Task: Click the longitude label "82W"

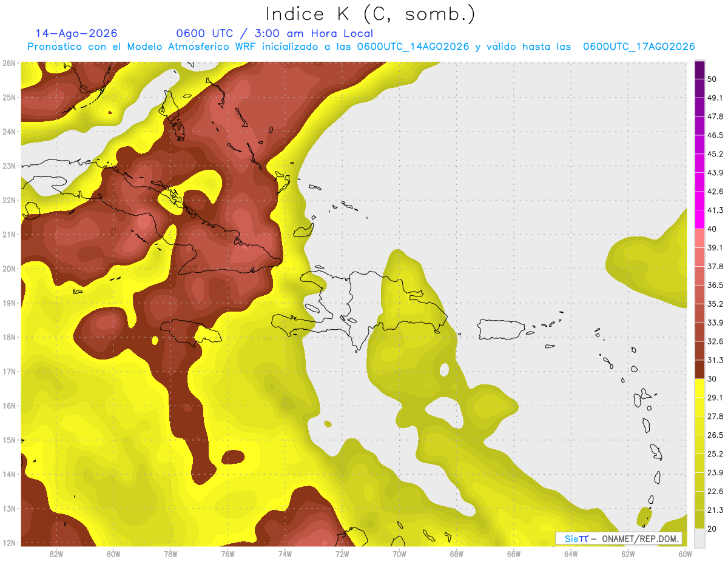Action: tap(56, 554)
